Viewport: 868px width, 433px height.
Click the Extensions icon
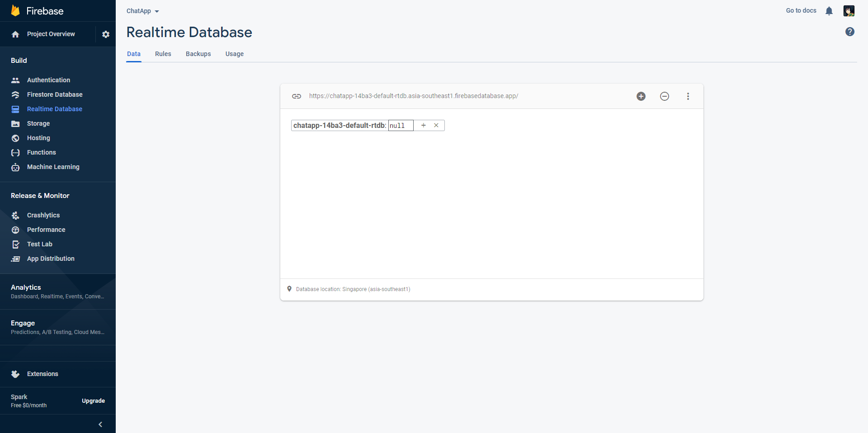[x=15, y=374]
